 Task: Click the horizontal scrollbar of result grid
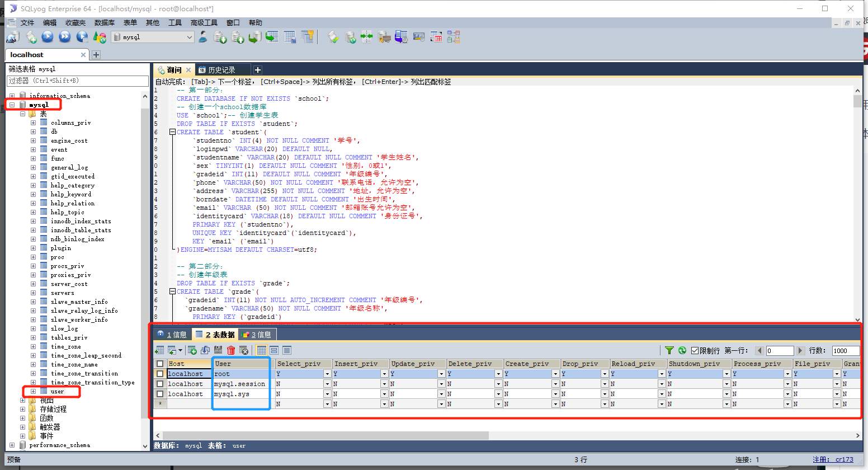[x=325, y=435]
